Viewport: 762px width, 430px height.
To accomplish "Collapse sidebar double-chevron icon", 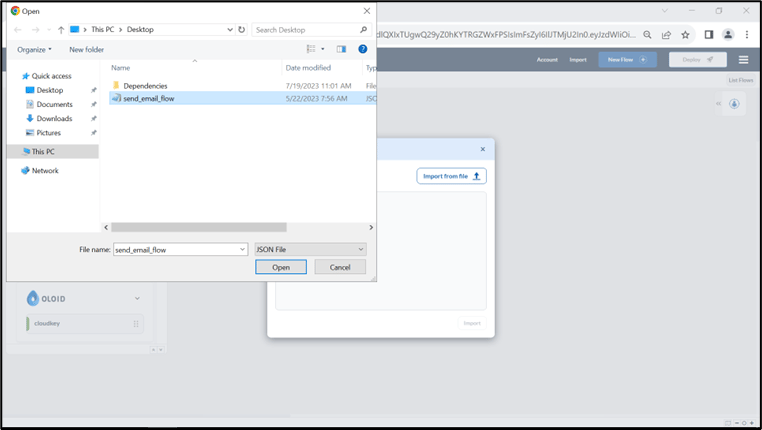I will tap(718, 103).
